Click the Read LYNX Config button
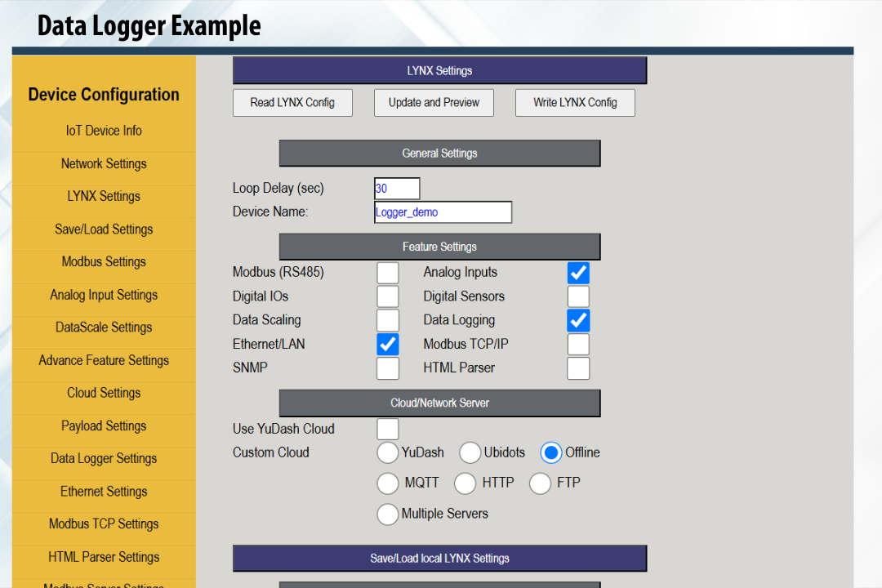This screenshot has height=588, width=882. 292,103
